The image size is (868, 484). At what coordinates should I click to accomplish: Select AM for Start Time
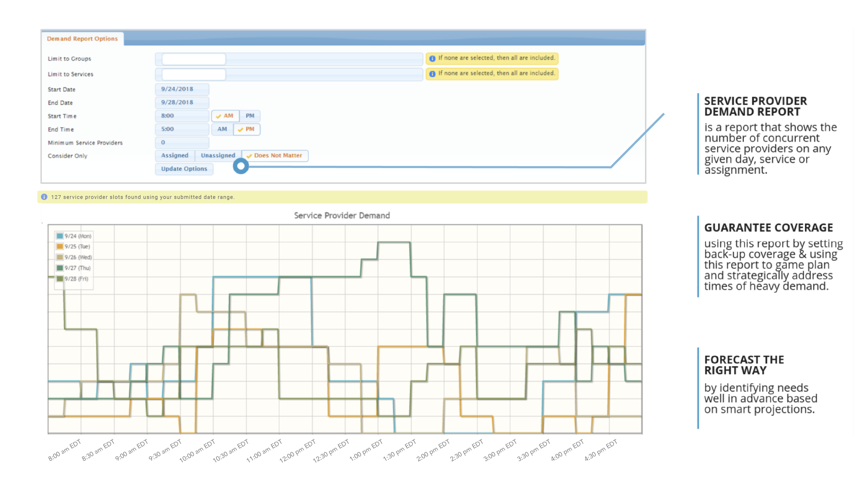tap(225, 116)
